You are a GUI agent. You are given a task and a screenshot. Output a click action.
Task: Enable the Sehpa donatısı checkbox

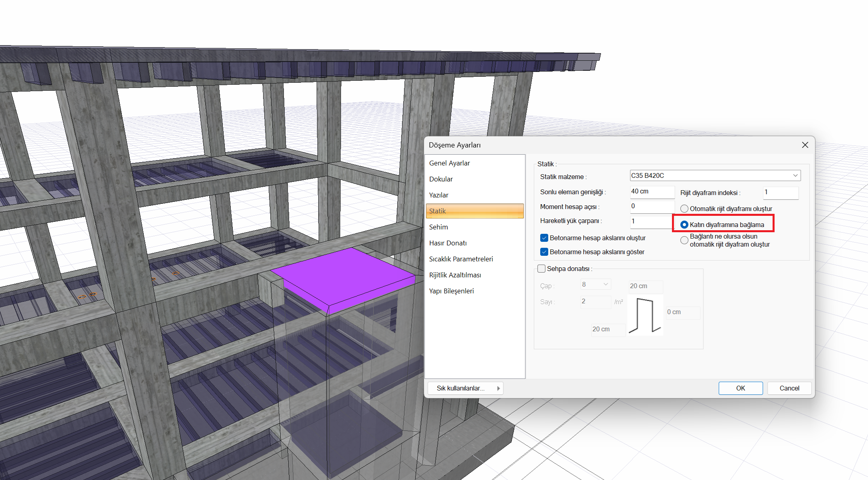point(541,269)
